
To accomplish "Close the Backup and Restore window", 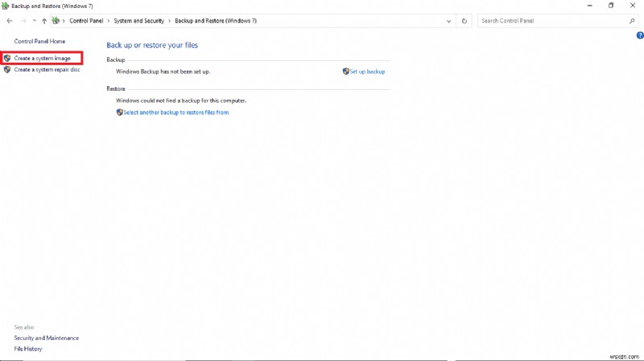I will coord(633,6).
